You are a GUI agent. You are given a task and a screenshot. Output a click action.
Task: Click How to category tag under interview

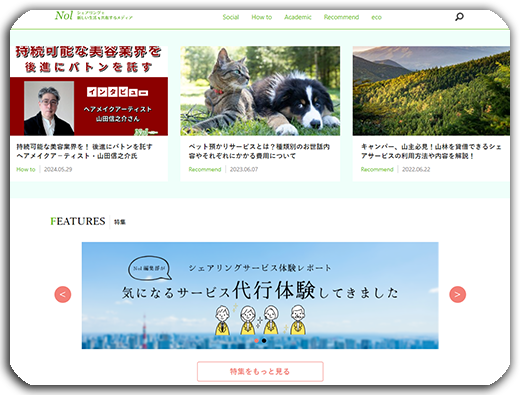(x=26, y=169)
